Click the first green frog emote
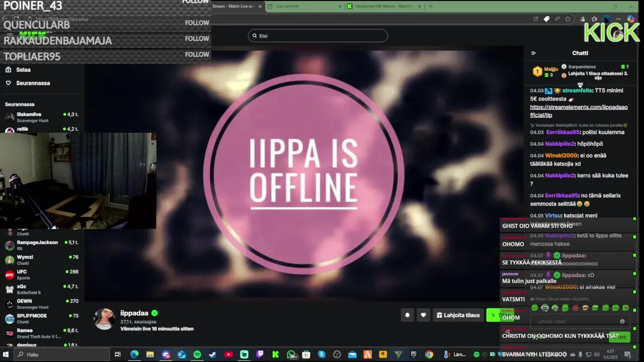This screenshot has height=362, width=644. click(x=535, y=308)
